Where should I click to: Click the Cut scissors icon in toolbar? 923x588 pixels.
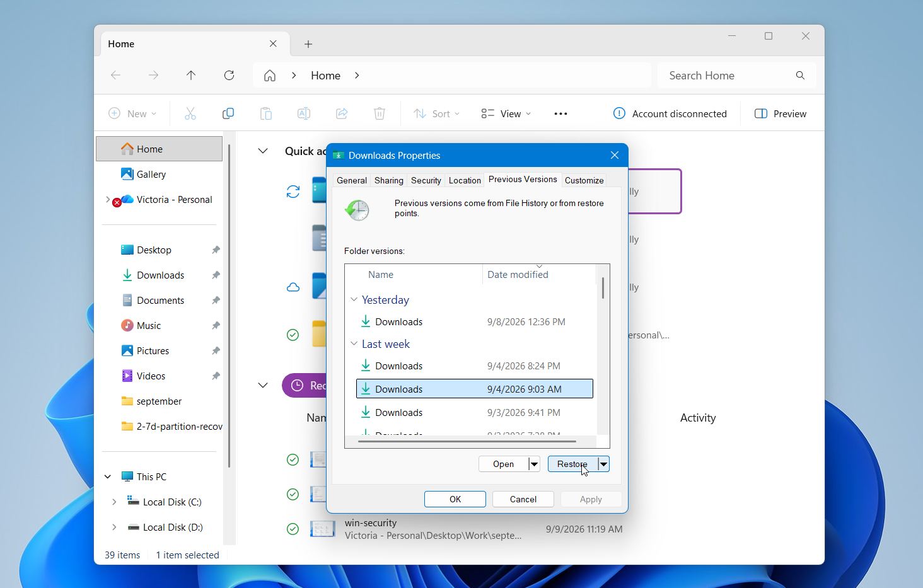tap(190, 113)
